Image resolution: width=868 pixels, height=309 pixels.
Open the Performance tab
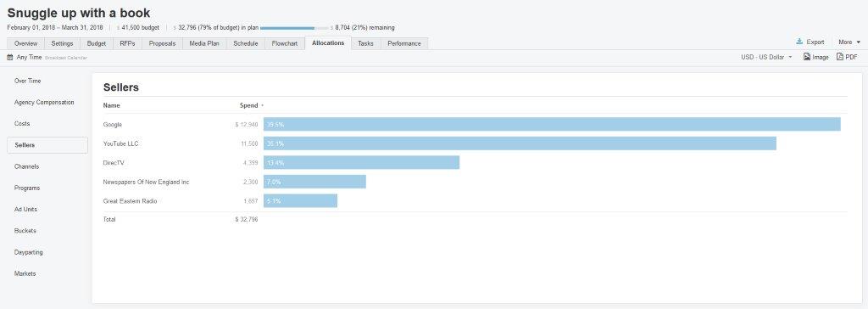click(404, 43)
